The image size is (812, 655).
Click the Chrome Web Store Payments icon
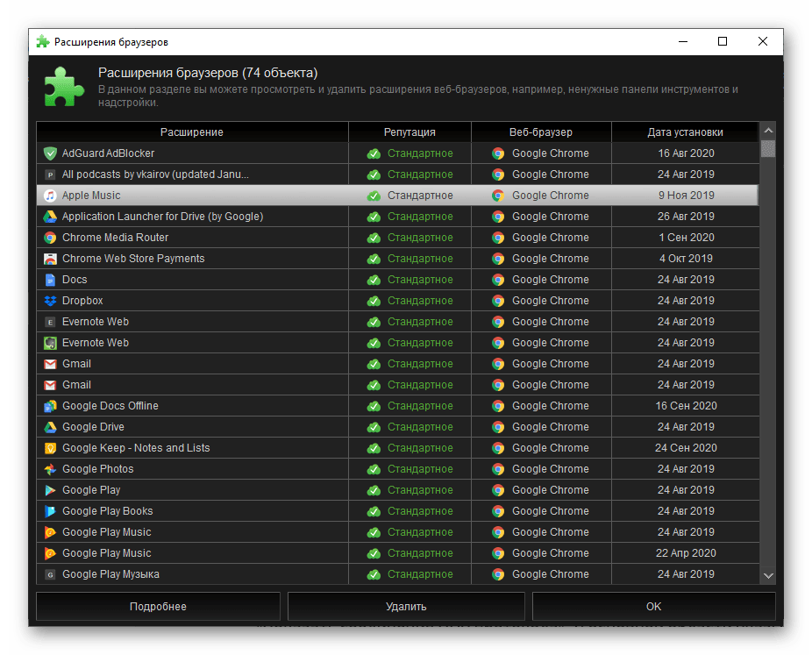(x=50, y=259)
